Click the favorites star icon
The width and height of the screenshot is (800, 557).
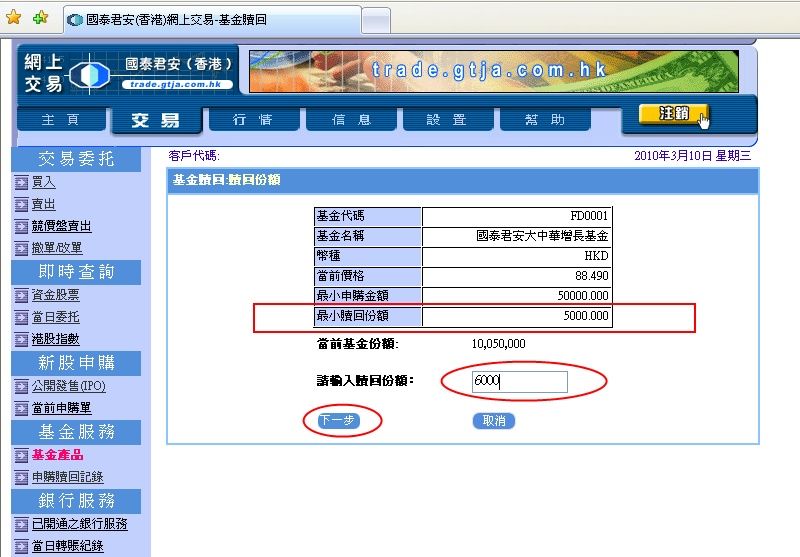[13, 18]
